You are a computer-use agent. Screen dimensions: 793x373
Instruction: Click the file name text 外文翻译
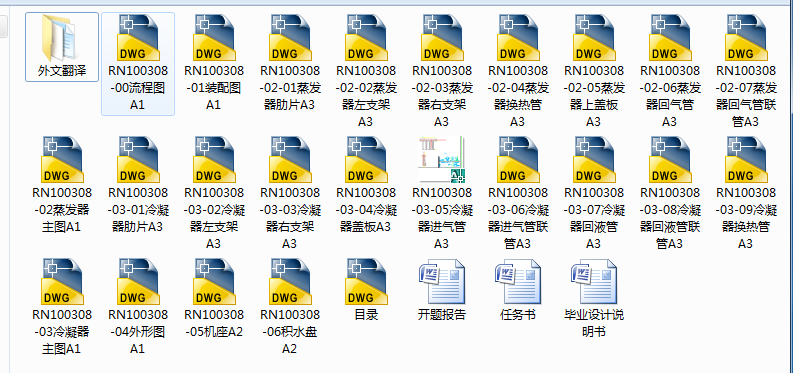(62, 71)
